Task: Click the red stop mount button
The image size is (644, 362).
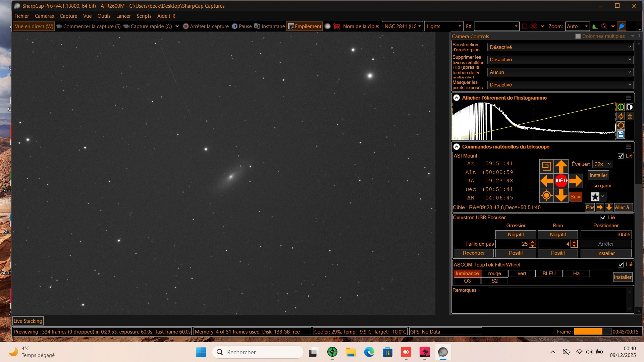Action: coord(561,181)
